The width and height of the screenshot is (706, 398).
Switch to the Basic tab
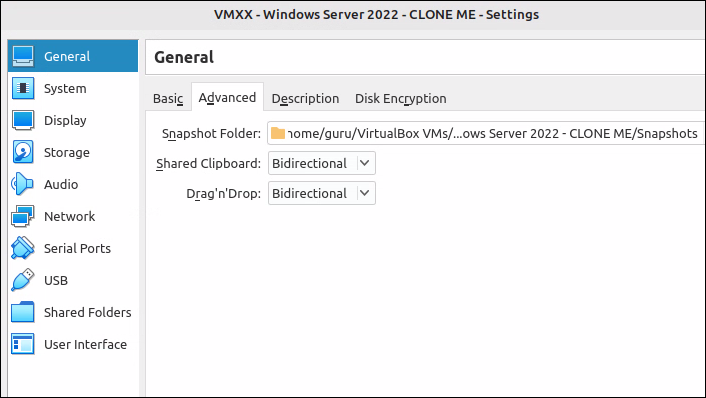coord(168,98)
